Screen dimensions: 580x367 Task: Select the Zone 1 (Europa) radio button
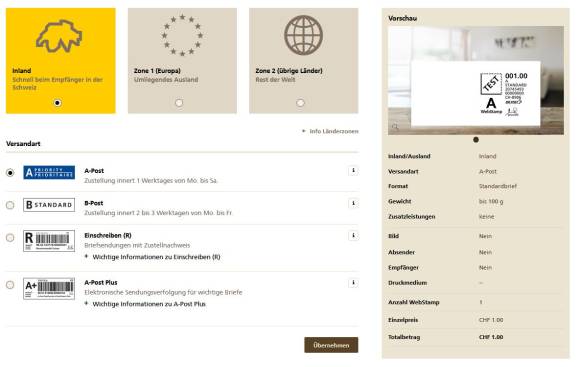[x=179, y=103]
